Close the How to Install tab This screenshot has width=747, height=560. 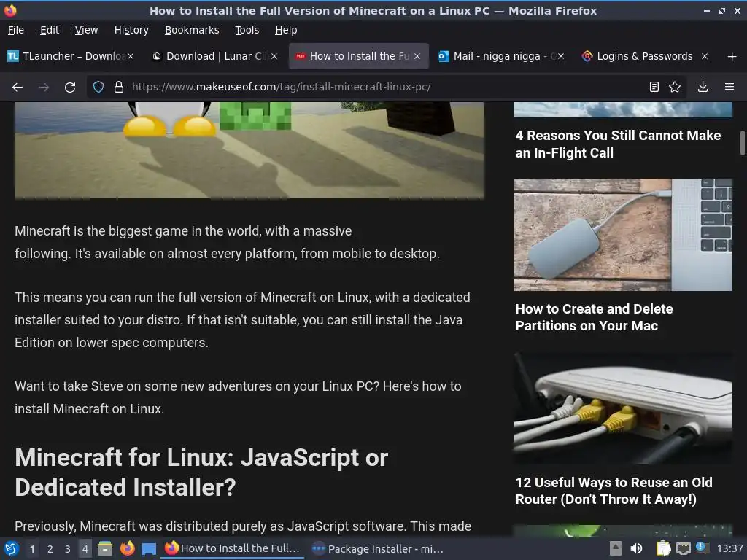coord(417,56)
